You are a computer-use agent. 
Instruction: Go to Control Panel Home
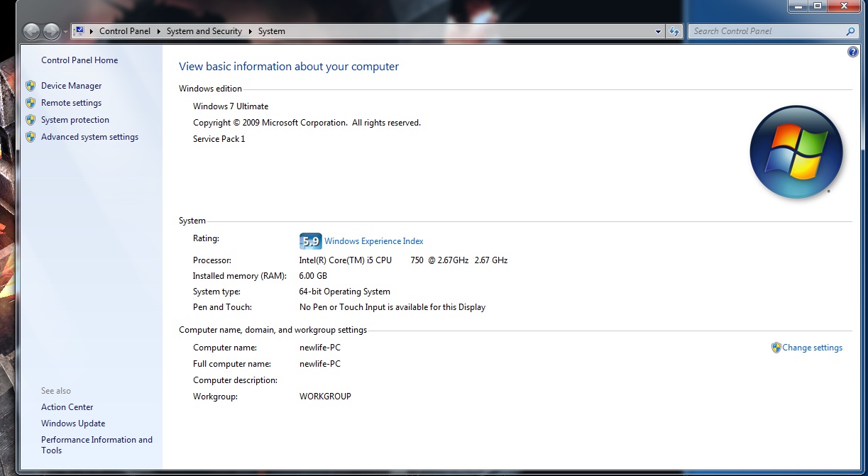[79, 60]
